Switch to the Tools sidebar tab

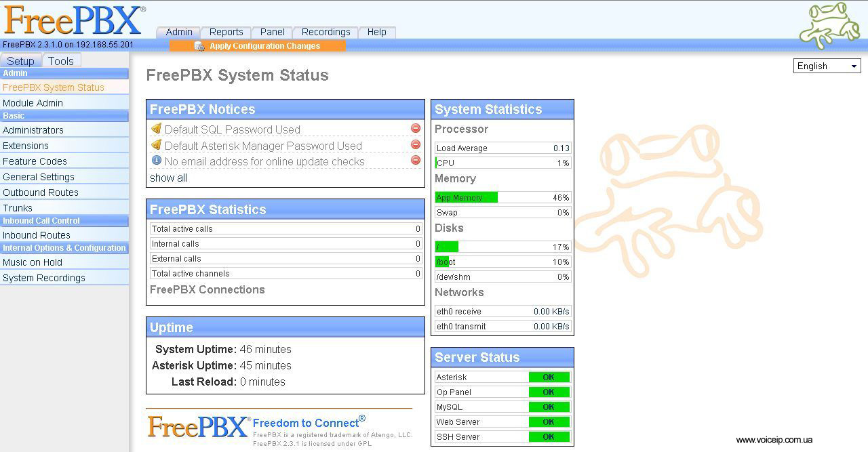pyautogui.click(x=61, y=61)
